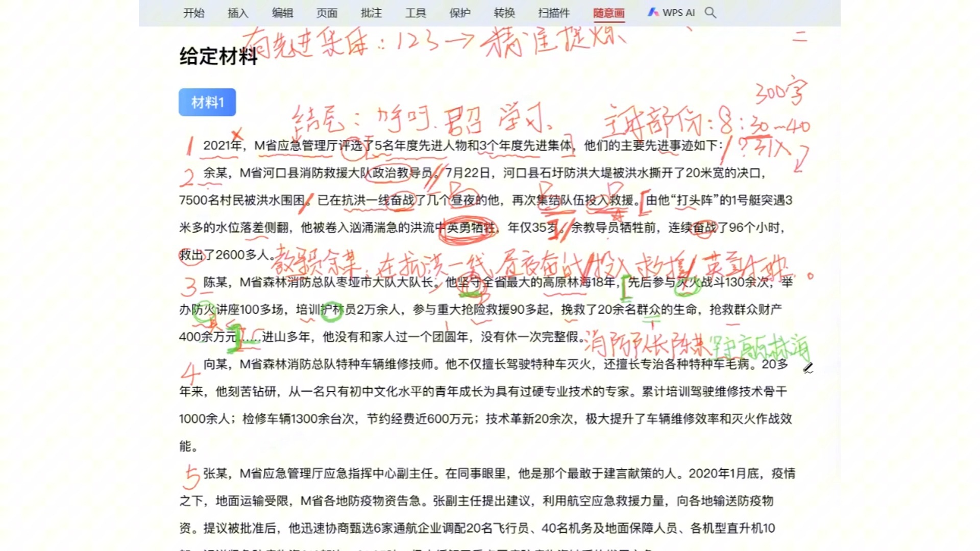Viewport: 980px width, 551px height.
Task: Click the text M省应急管理厅应急指挥中心副主任
Action: point(336,473)
